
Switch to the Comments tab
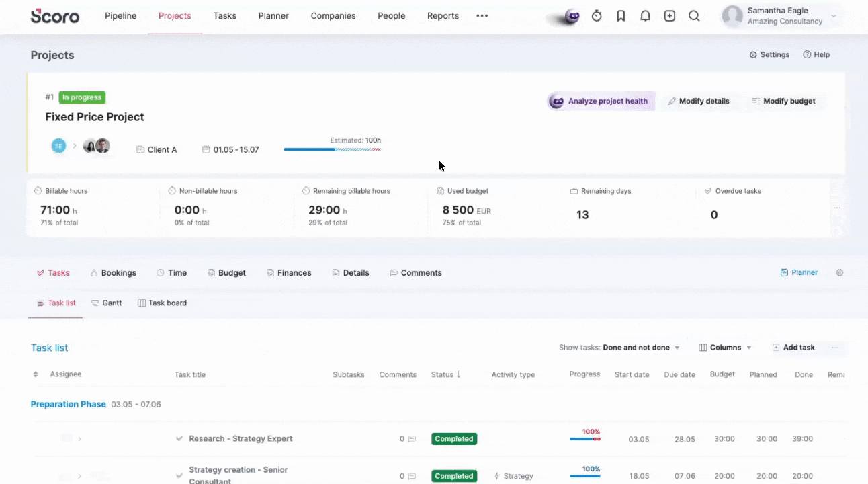415,273
